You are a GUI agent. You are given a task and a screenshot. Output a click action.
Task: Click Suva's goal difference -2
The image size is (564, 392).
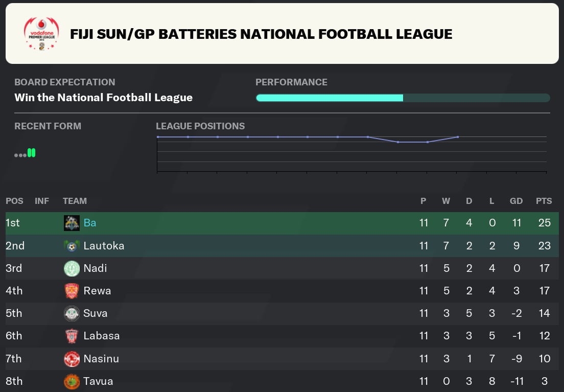pyautogui.click(x=516, y=313)
